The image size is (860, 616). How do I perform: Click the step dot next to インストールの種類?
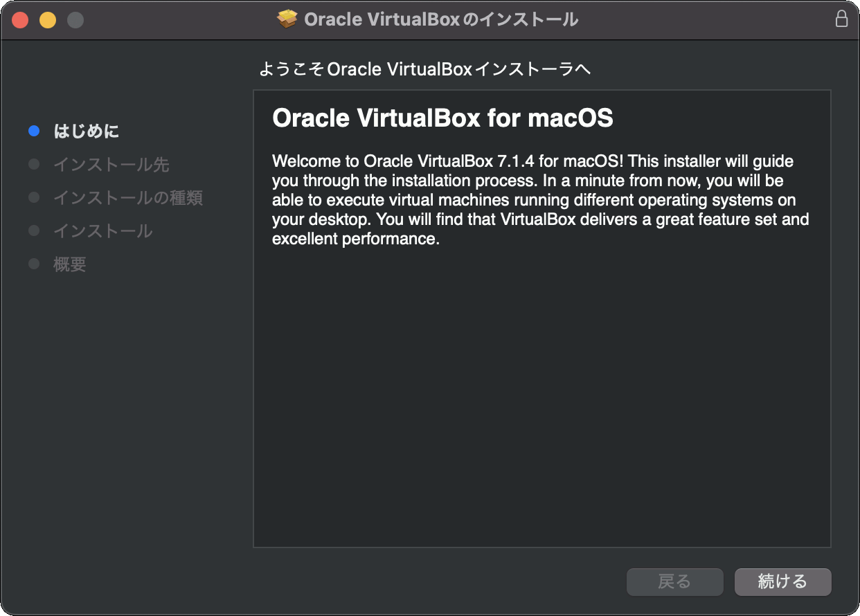pos(33,197)
